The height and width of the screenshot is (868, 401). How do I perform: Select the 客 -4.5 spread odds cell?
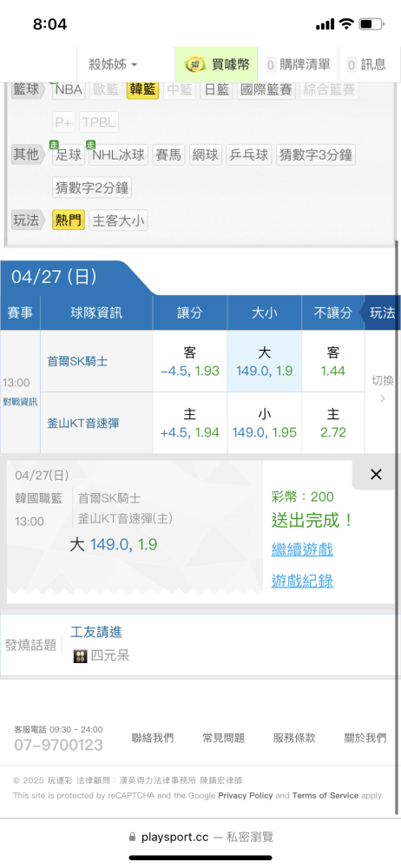coord(189,361)
